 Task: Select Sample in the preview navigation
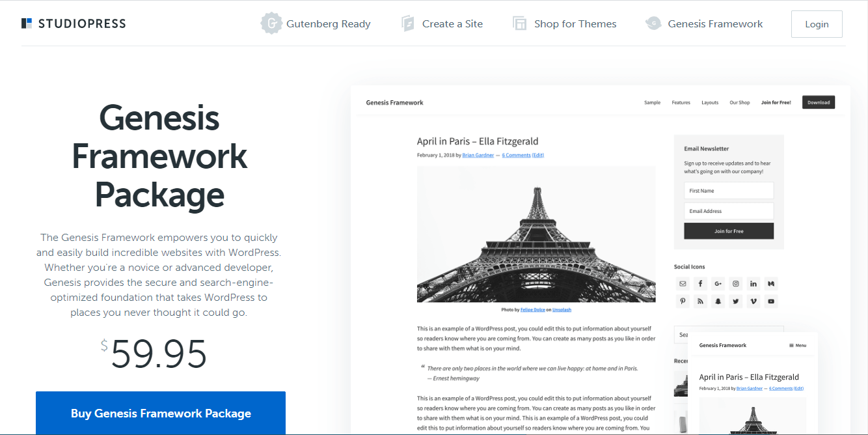click(652, 102)
